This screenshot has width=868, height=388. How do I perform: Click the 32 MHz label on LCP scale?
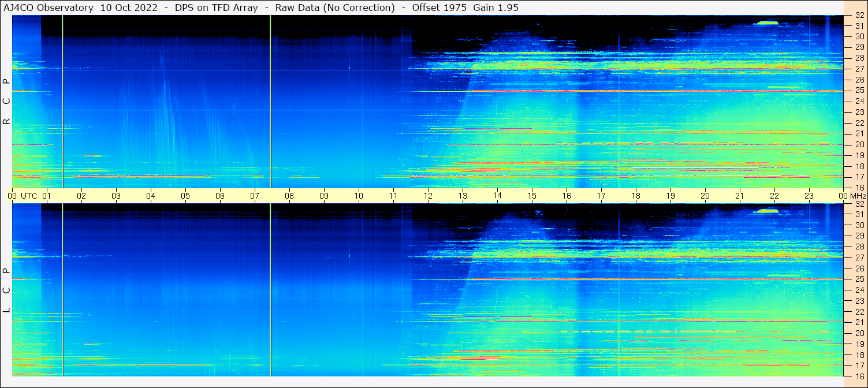click(859, 204)
